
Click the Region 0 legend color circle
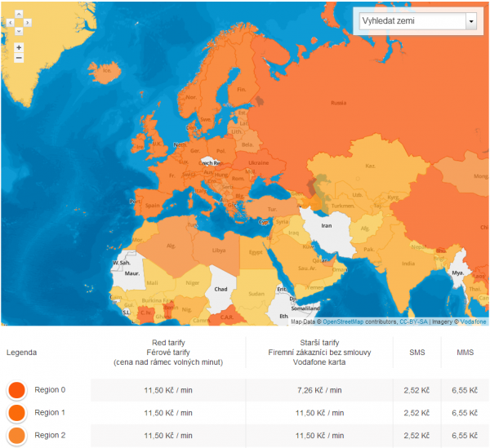coord(16,390)
